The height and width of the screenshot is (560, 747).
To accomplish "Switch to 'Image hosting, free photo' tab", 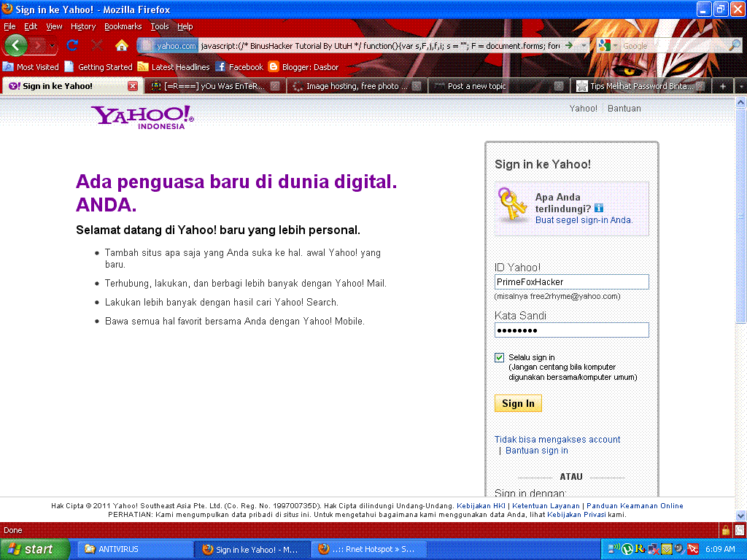I will pyautogui.click(x=357, y=86).
